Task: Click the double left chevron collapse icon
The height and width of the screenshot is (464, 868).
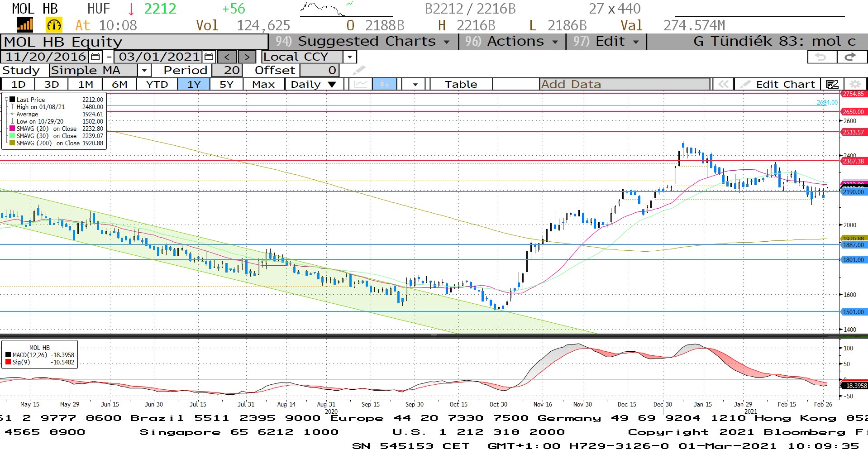Action: 723,84
